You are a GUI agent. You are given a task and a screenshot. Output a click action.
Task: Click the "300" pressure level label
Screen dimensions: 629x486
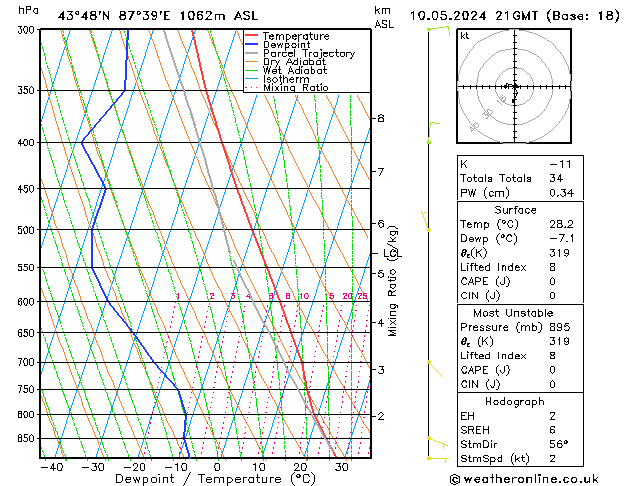click(28, 30)
